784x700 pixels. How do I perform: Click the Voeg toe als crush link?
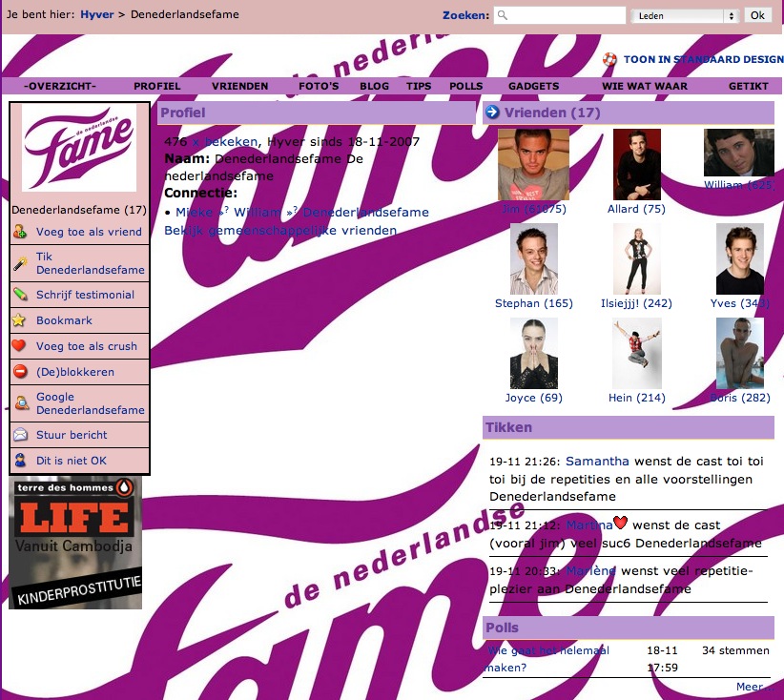(x=87, y=346)
